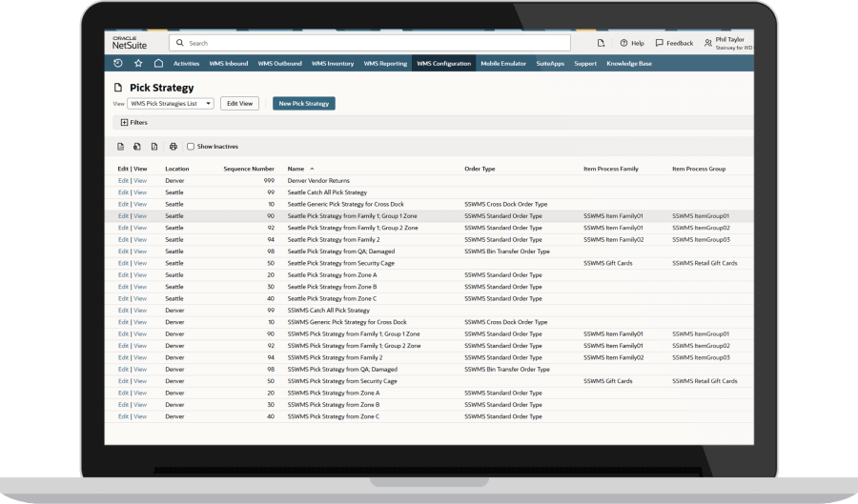
Task: Open the Phil Taylor user role menu
Action: tap(729, 43)
